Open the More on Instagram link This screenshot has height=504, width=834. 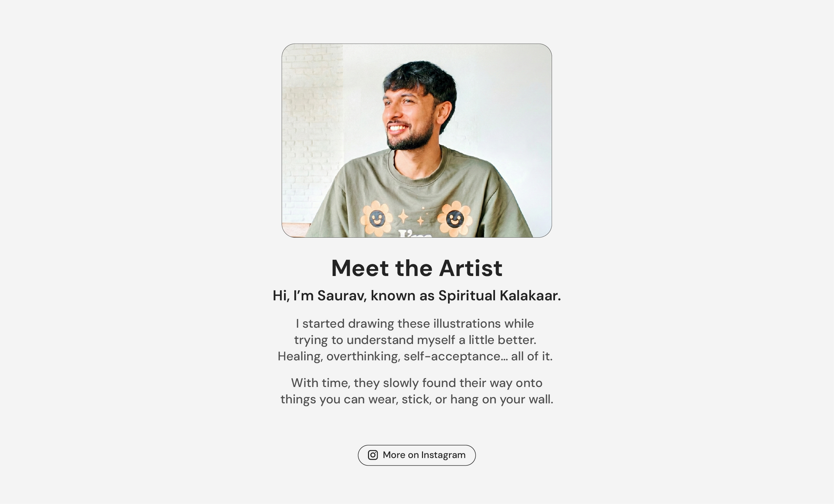(x=424, y=455)
